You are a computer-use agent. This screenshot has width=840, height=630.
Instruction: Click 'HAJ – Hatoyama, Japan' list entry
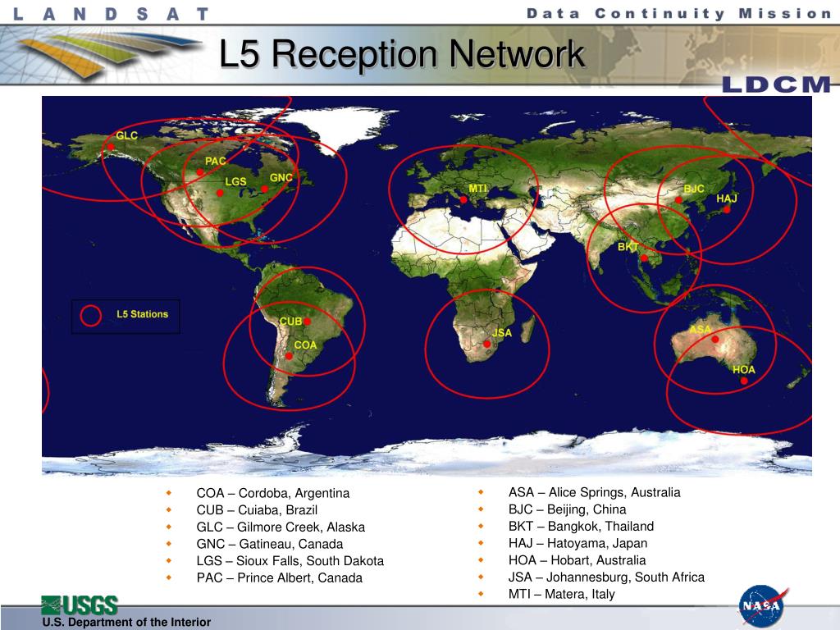(x=577, y=543)
